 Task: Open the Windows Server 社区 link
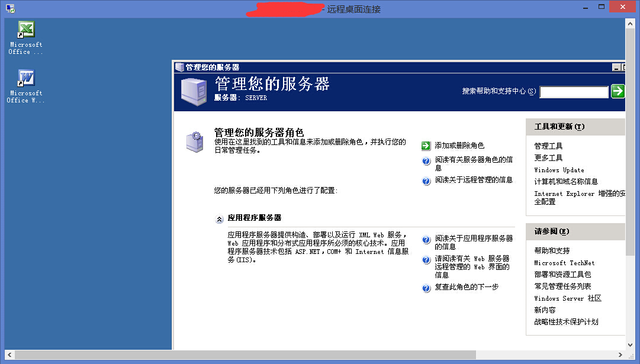click(568, 298)
